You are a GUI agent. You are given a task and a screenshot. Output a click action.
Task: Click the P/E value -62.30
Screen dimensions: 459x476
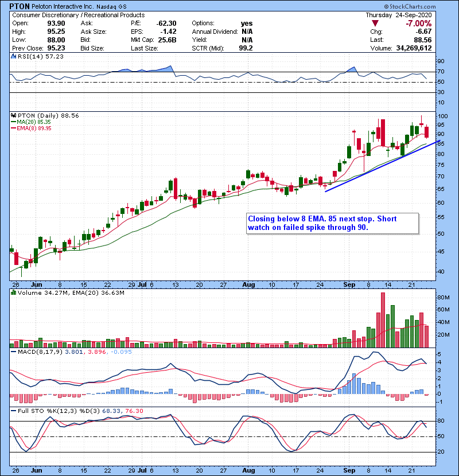point(166,24)
